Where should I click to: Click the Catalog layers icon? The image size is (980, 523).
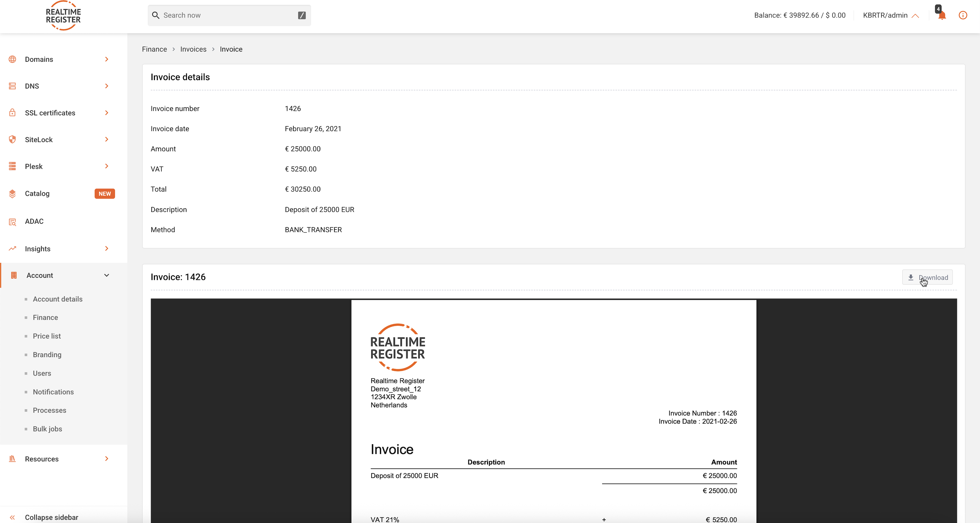pos(12,193)
